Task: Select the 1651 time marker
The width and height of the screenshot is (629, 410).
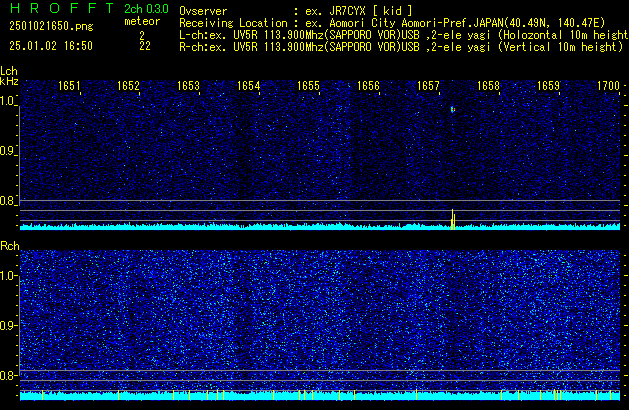Action: [x=69, y=86]
